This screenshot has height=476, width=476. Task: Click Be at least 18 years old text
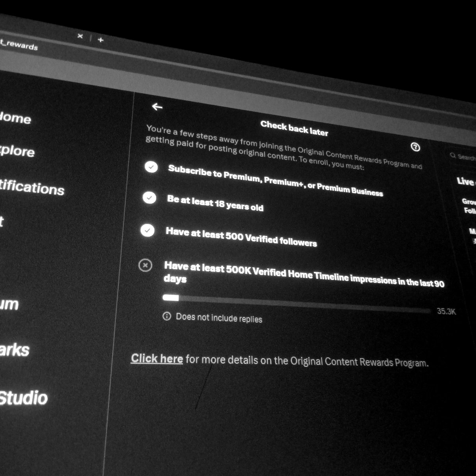[215, 203]
